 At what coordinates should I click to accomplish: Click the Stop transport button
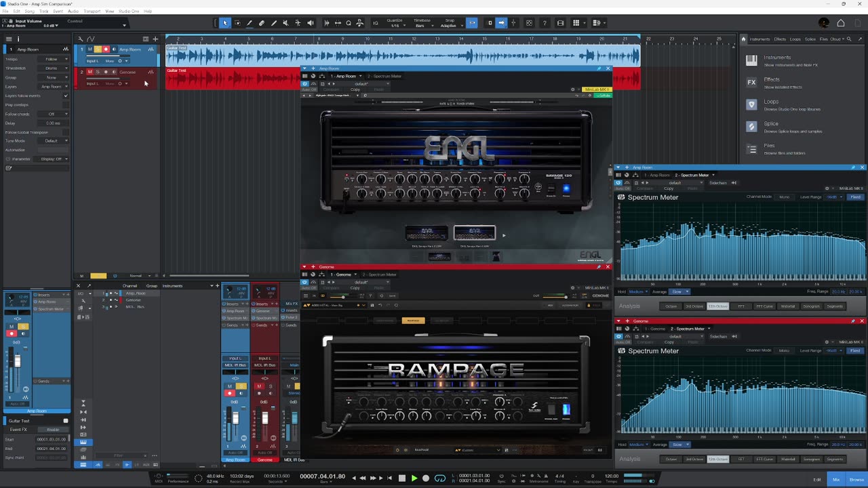click(x=401, y=478)
